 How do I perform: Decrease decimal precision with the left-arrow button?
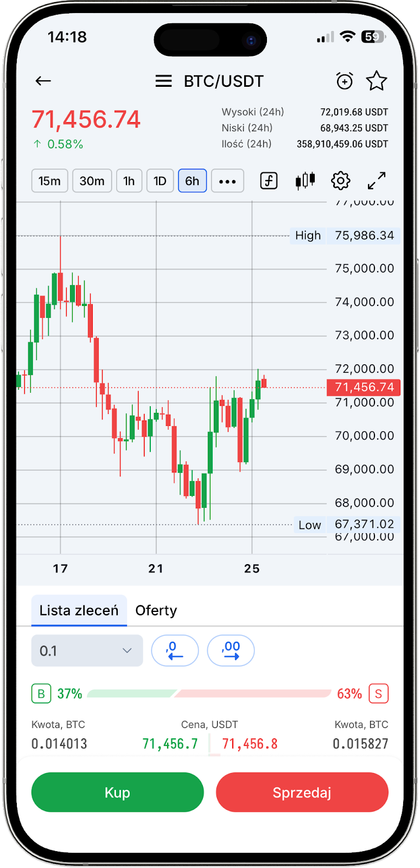point(175,650)
